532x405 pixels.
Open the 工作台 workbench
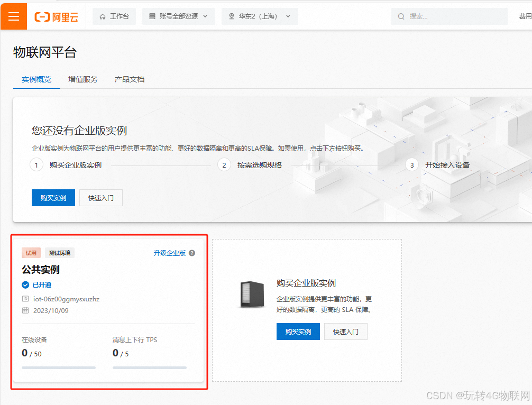click(x=114, y=16)
